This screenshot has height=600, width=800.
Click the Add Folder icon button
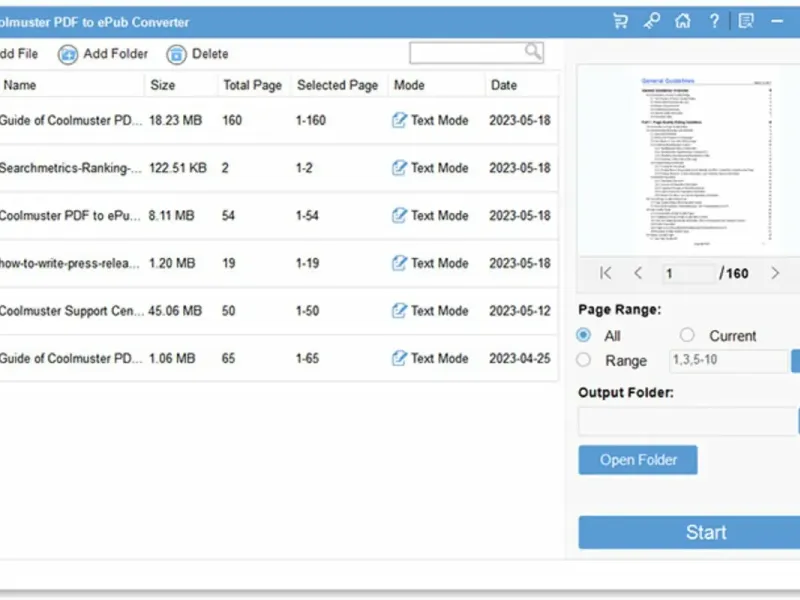pyautogui.click(x=68, y=54)
